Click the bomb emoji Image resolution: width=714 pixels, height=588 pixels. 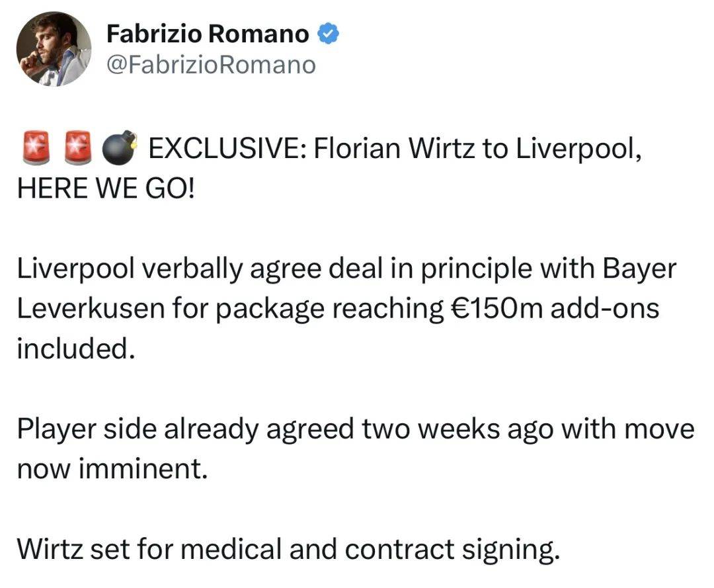pos(120,146)
